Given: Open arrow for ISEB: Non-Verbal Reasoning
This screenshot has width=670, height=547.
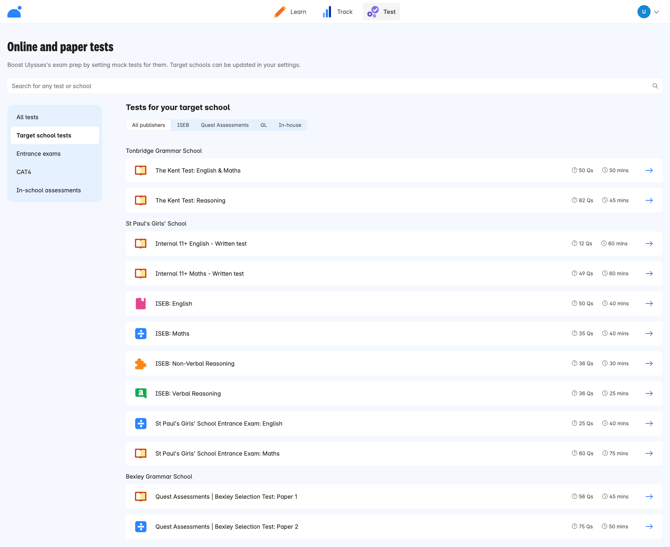Looking at the screenshot, I should 649,364.
